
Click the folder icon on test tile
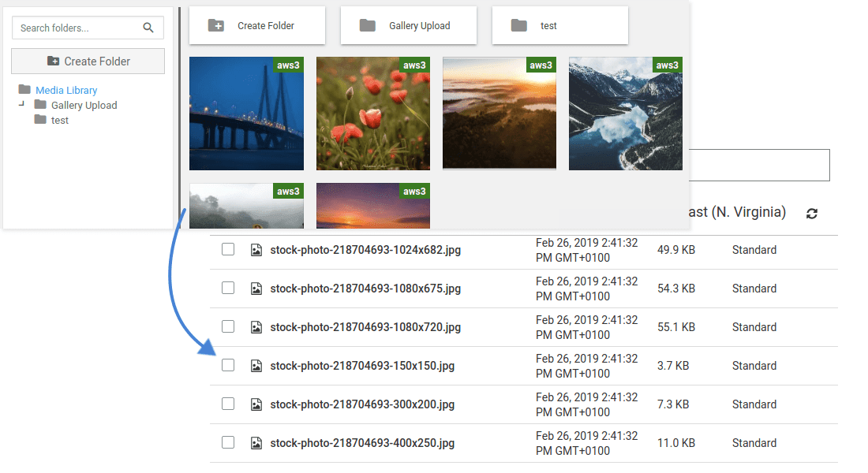[x=518, y=25]
